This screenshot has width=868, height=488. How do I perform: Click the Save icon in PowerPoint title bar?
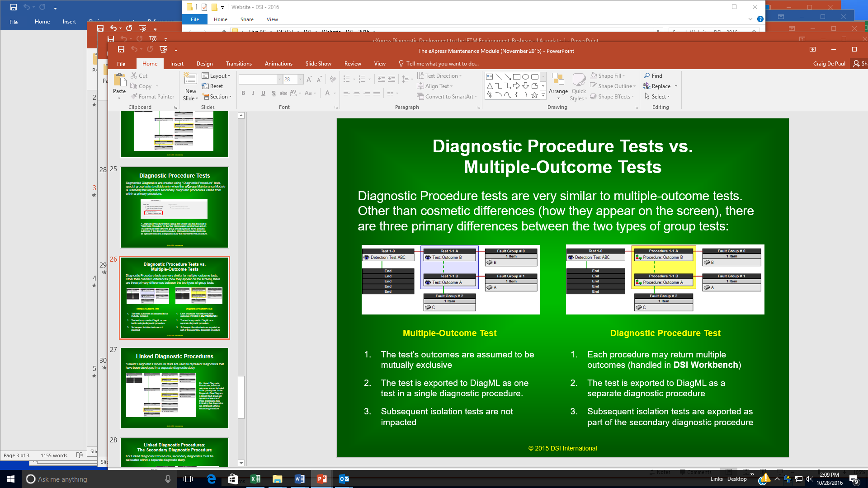(x=121, y=49)
